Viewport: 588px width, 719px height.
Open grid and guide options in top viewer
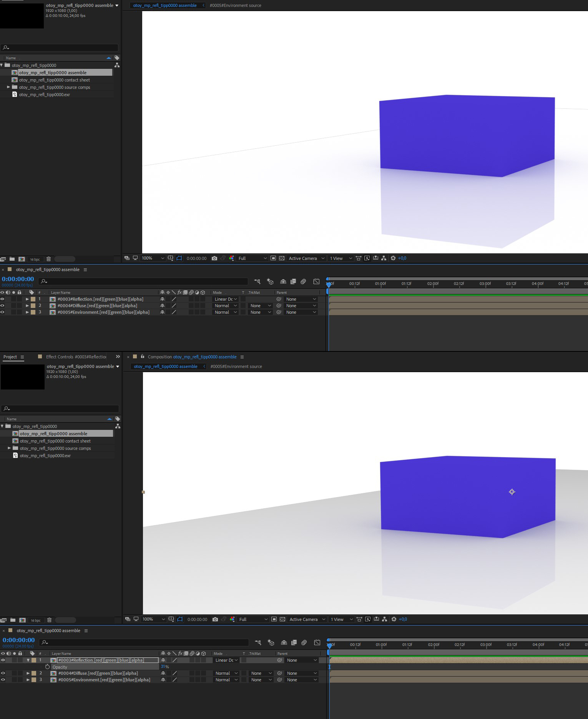click(170, 258)
